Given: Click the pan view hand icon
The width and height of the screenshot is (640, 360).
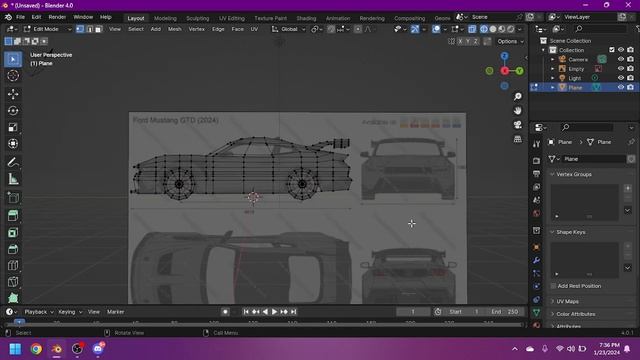Looking at the screenshot, I should pos(518,111).
